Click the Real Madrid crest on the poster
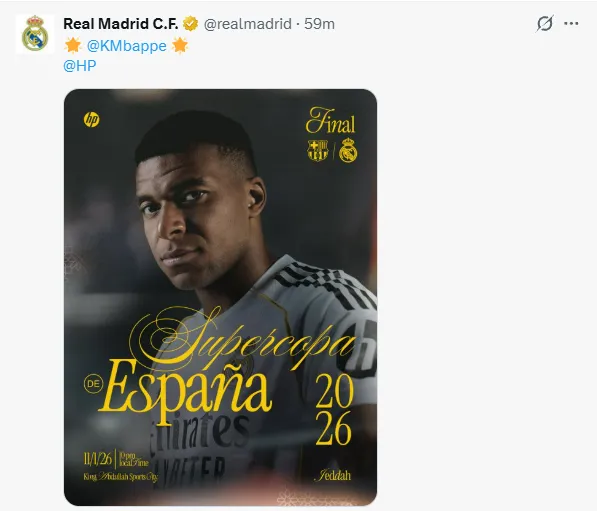Image resolution: width=597 pixels, height=511 pixels. (348, 150)
